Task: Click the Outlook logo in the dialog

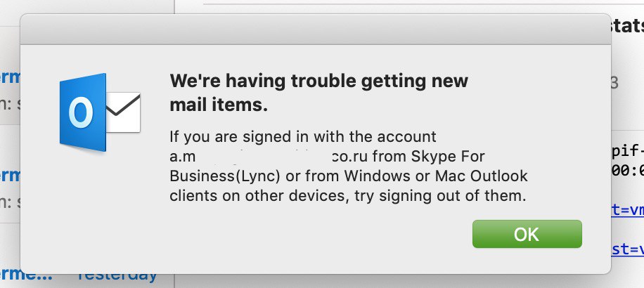Action: point(100,111)
